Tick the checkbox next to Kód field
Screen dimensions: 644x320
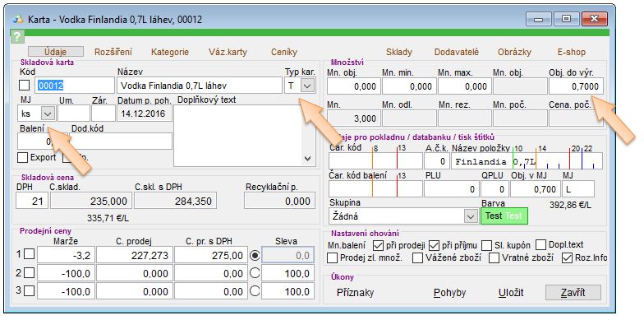[x=25, y=86]
